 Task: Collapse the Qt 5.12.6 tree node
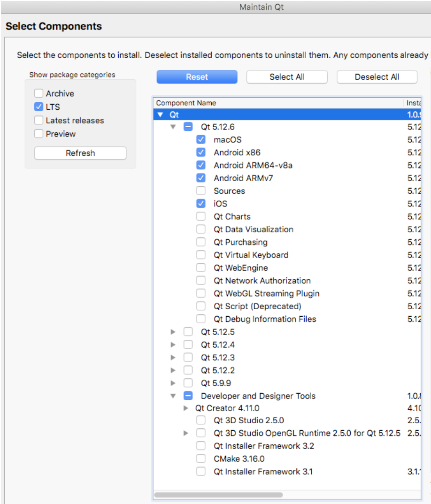point(173,127)
